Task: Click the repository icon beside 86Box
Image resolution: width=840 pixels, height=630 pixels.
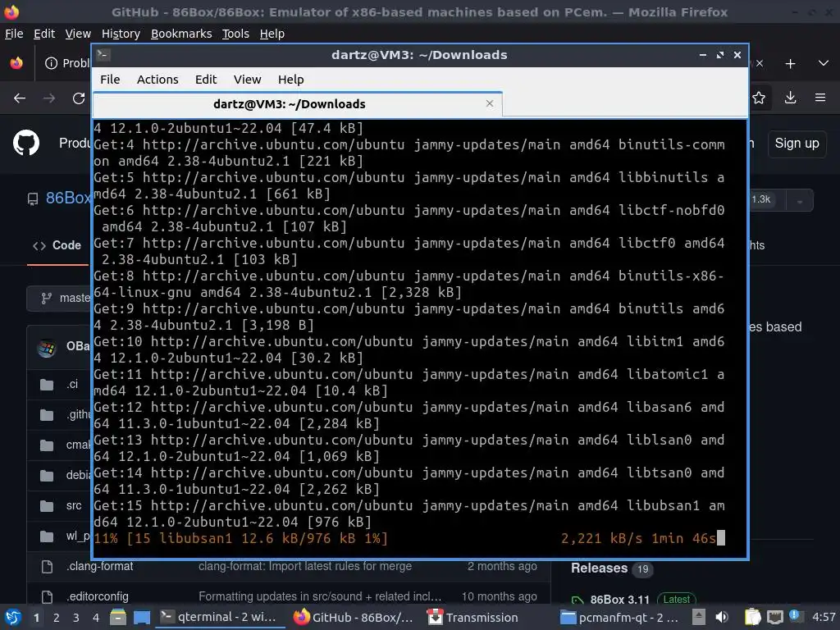Action: click(x=33, y=199)
